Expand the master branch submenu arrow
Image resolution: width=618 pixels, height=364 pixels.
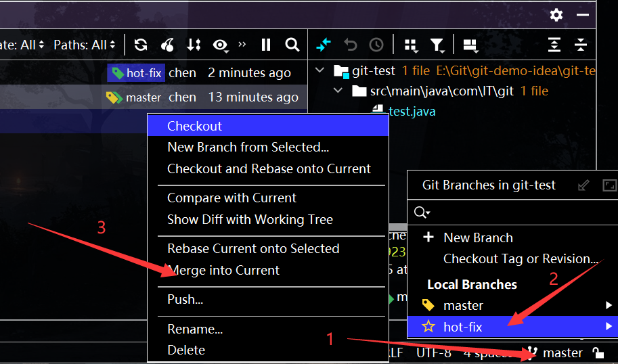point(609,305)
